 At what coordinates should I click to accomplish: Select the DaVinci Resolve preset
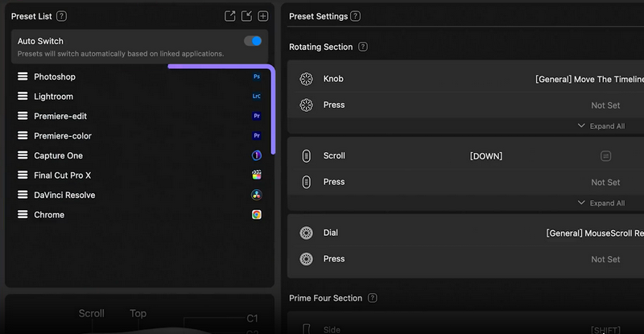(64, 195)
